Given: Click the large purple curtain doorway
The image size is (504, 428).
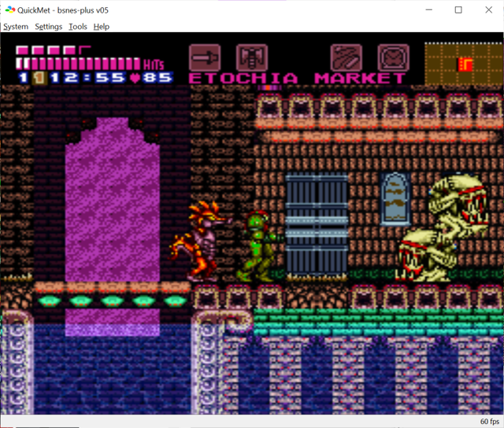Looking at the screenshot, I should pos(113,200).
